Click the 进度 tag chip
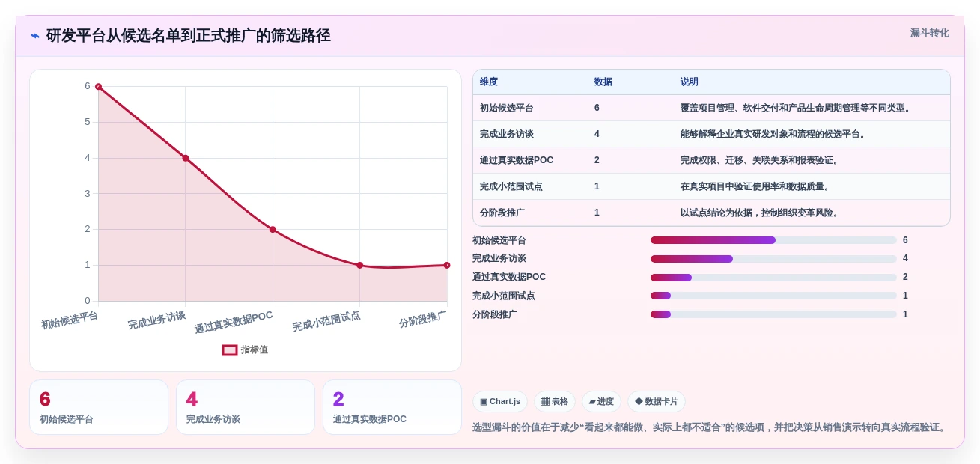Image resolution: width=980 pixels, height=464 pixels. (601, 402)
